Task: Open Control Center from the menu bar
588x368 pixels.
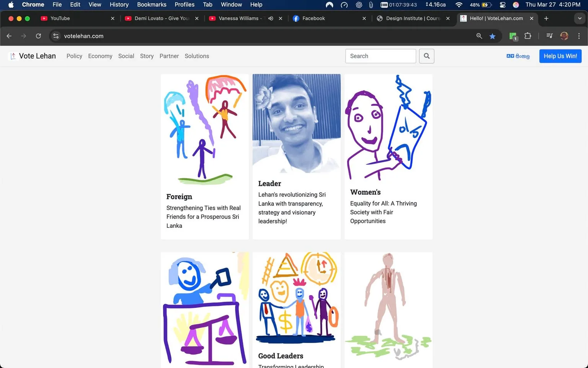Action: click(x=503, y=5)
